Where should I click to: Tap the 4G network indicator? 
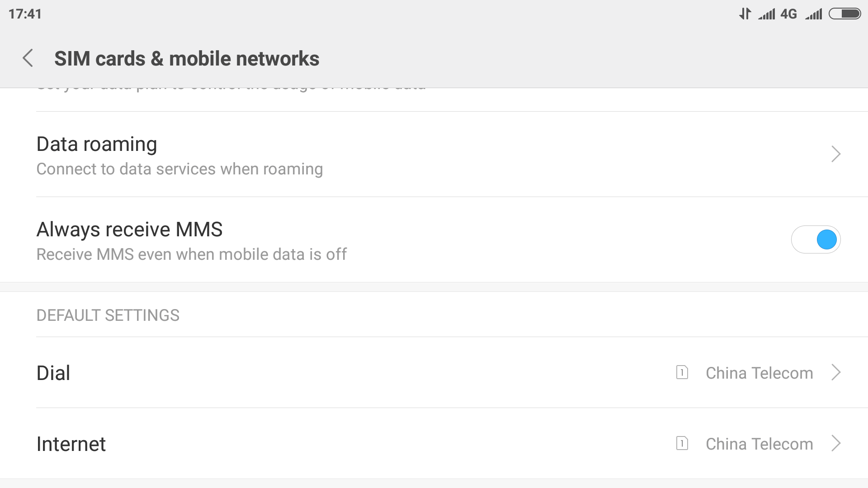point(788,14)
